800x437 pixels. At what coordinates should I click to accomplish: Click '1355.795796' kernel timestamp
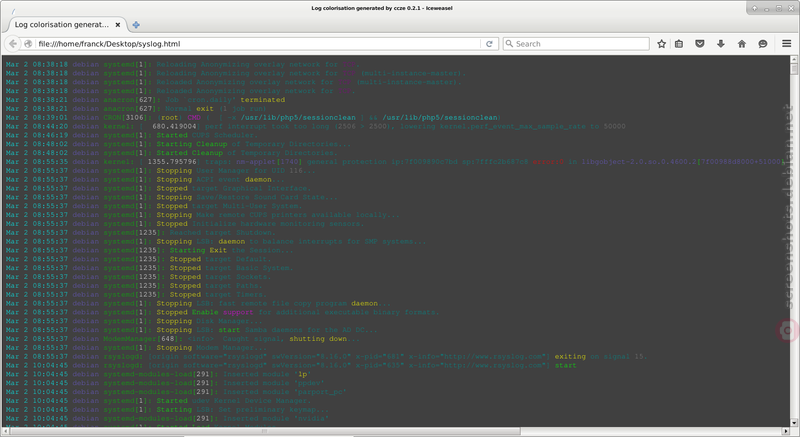click(172, 162)
